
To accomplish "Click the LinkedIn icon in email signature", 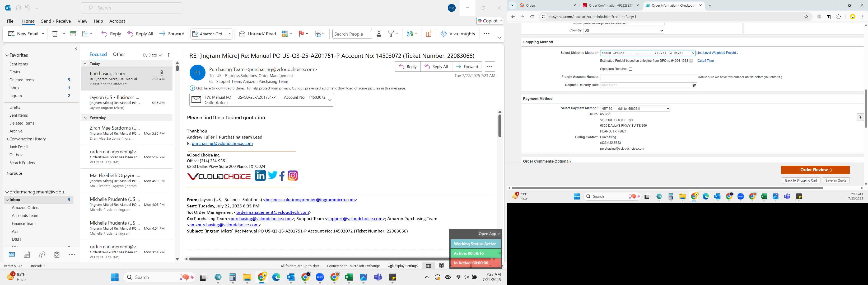I will coord(260,175).
